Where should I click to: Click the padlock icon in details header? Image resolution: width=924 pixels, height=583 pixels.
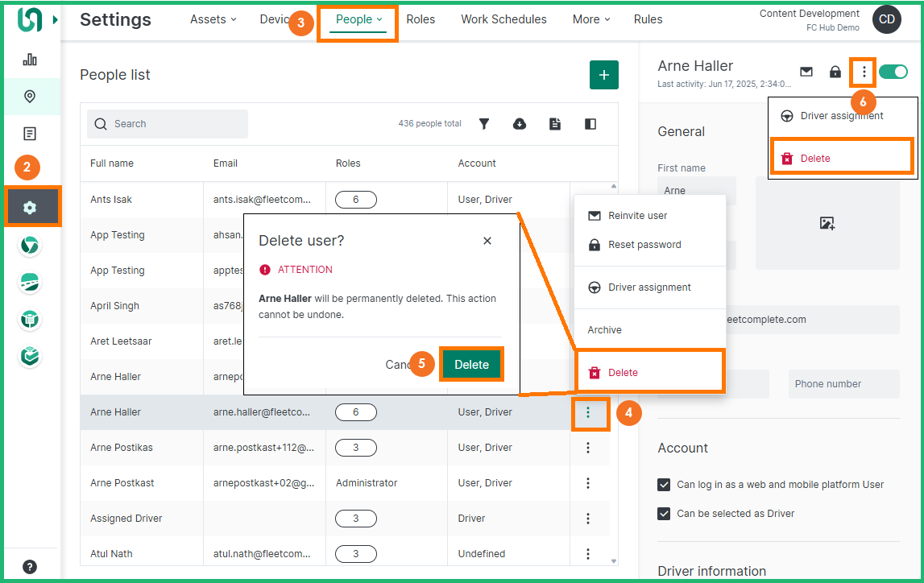coord(835,72)
